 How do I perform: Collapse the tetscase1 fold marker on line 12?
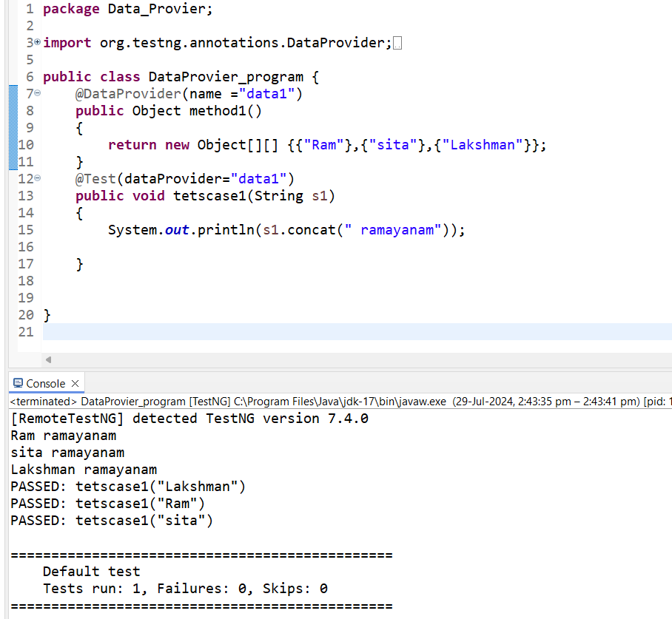(x=37, y=177)
